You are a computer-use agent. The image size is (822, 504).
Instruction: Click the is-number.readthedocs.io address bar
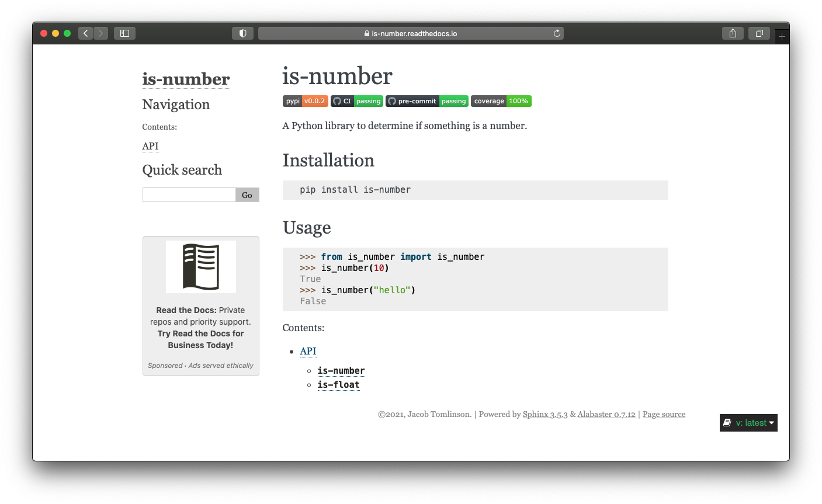tap(411, 33)
